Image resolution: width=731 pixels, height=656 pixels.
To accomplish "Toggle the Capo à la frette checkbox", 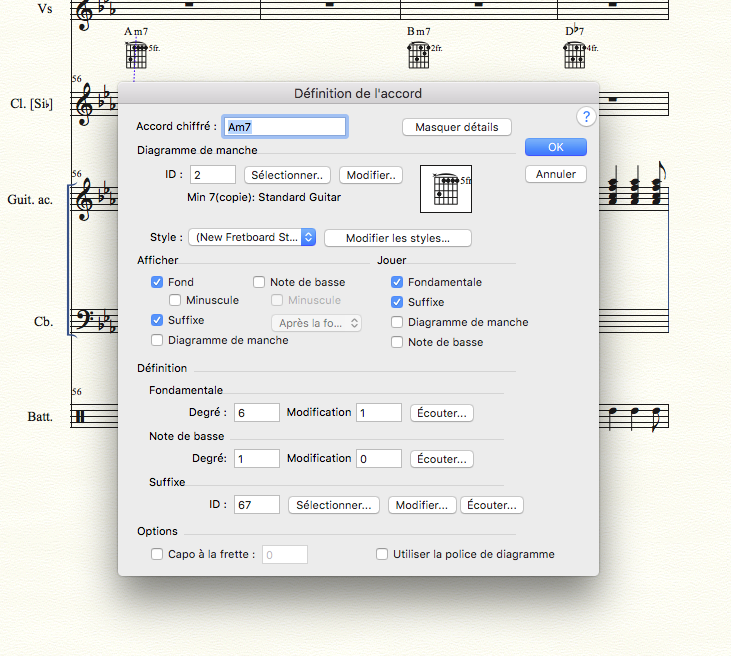I will 157,554.
